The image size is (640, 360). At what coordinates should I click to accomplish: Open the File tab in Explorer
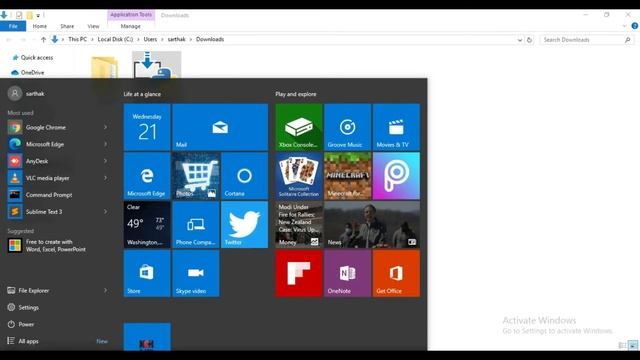[13, 26]
